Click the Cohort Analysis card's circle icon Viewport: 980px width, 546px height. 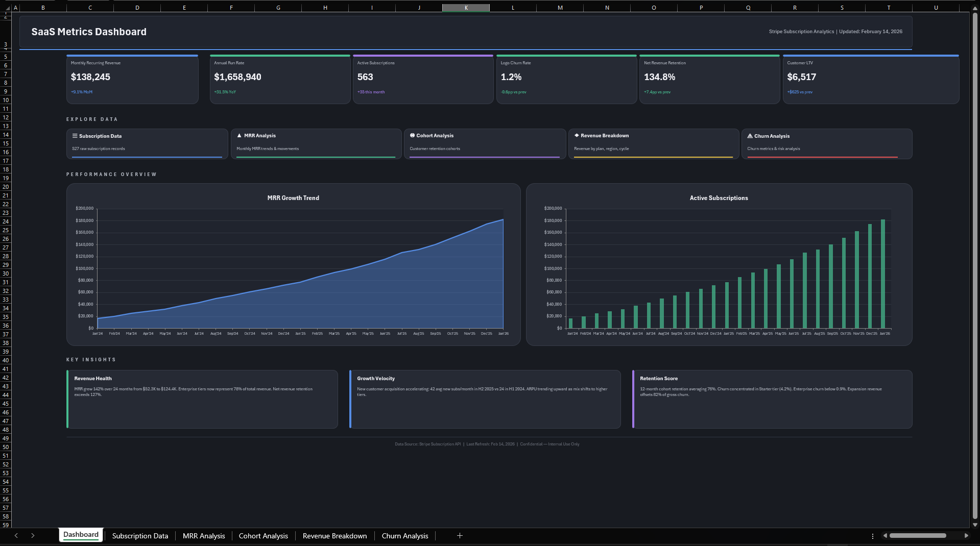click(412, 136)
